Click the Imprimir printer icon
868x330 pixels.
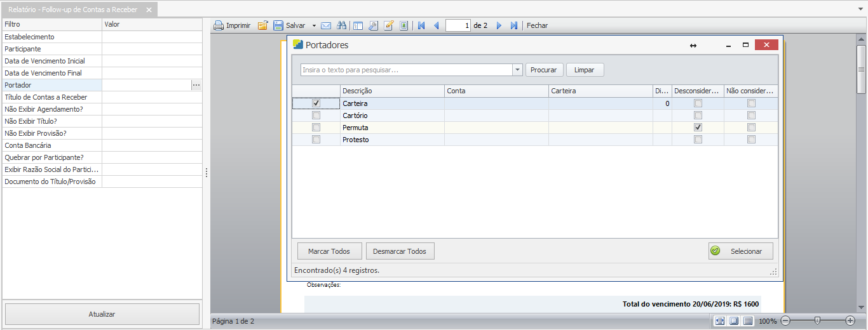(x=219, y=26)
